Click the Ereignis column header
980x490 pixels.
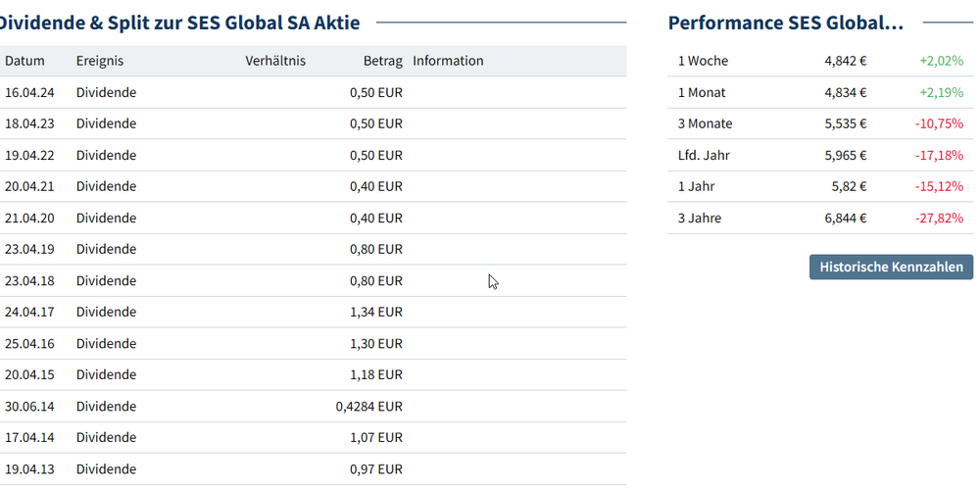pyautogui.click(x=100, y=61)
